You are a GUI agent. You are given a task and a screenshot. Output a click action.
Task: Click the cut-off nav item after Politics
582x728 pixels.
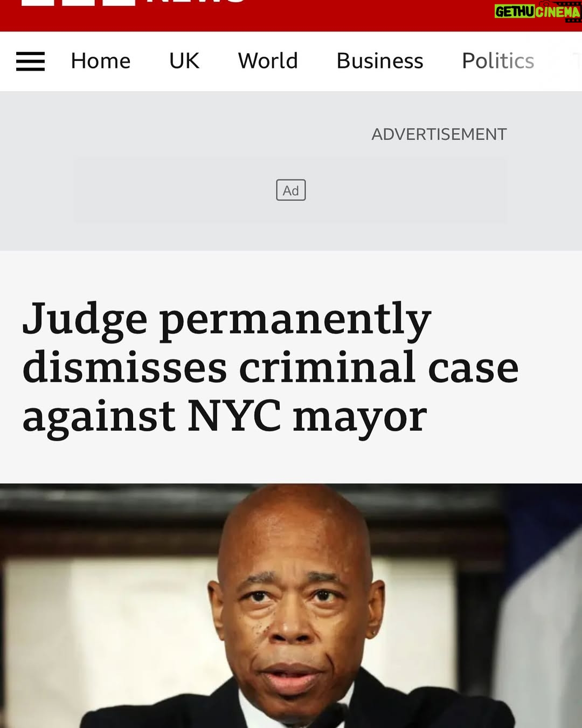tap(577, 61)
